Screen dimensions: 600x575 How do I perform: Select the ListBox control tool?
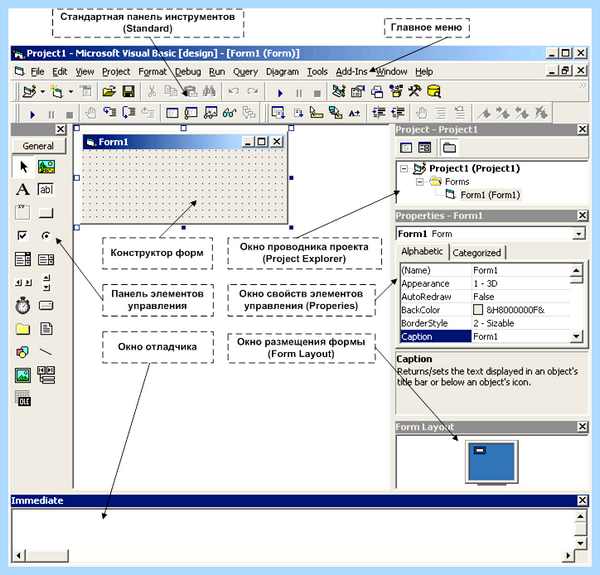(x=46, y=260)
